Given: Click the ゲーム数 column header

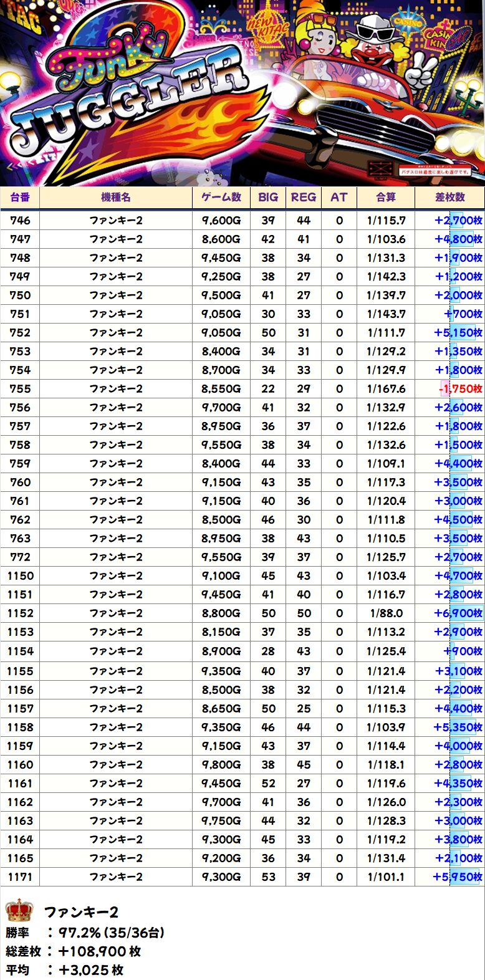Looking at the screenshot, I should click(x=221, y=197).
